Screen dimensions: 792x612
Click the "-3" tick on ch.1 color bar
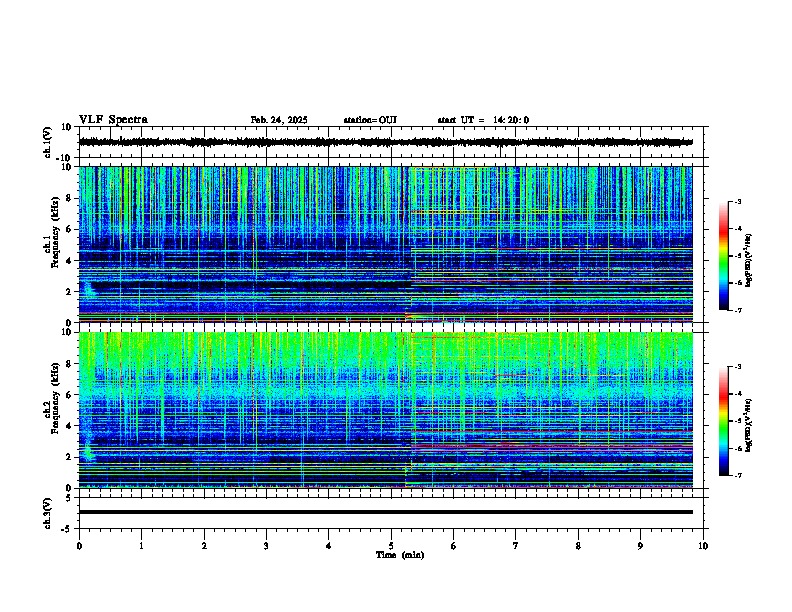coord(737,201)
